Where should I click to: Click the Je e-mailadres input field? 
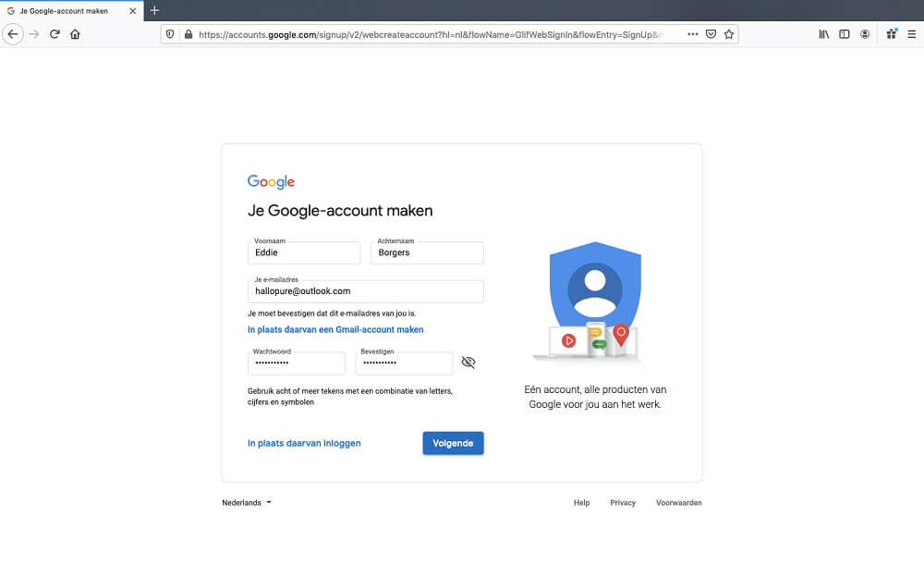coord(365,291)
